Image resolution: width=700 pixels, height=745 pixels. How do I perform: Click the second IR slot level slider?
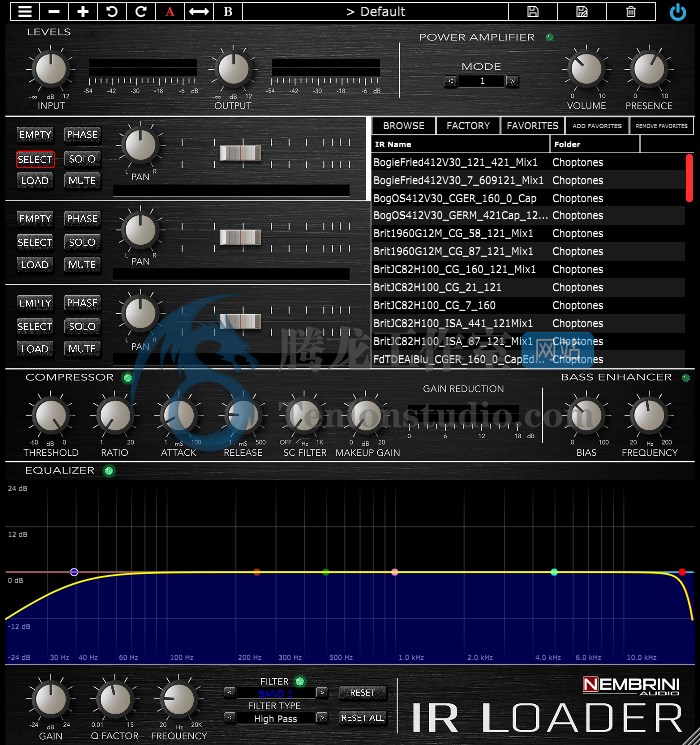coord(240,237)
